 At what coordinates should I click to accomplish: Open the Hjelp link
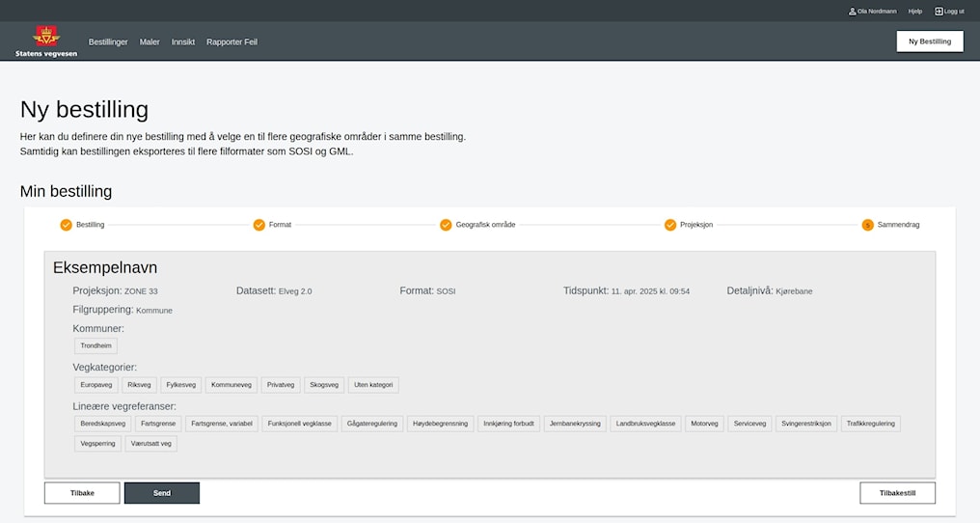coord(915,12)
